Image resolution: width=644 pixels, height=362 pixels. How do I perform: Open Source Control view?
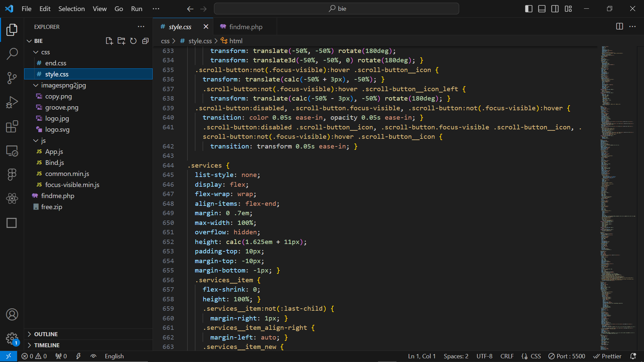click(x=12, y=78)
